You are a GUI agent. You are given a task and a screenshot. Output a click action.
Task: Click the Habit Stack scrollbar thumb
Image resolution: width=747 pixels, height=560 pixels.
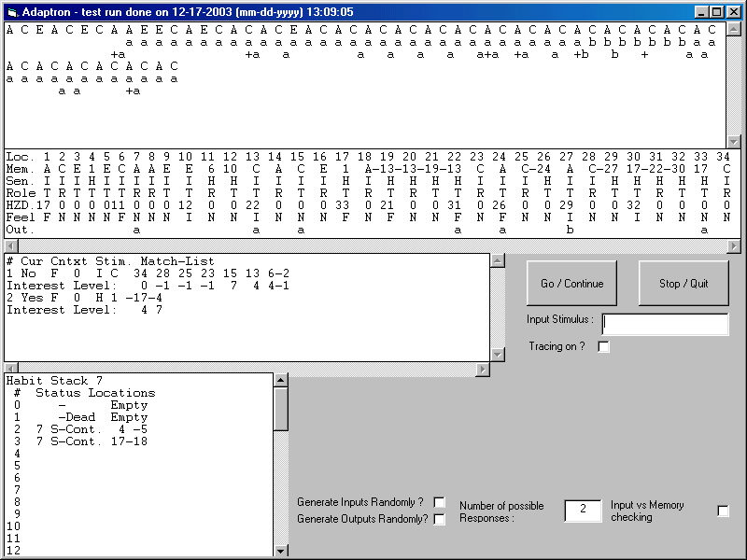point(281,409)
